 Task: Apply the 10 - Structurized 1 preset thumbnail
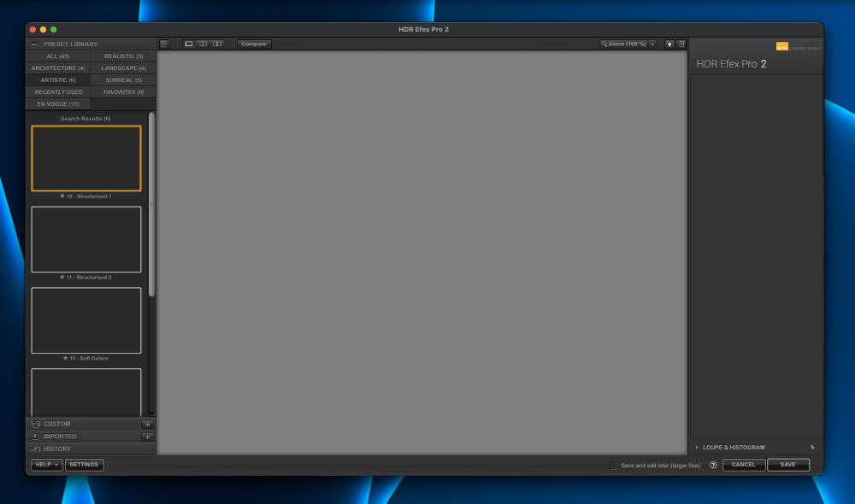(x=86, y=159)
